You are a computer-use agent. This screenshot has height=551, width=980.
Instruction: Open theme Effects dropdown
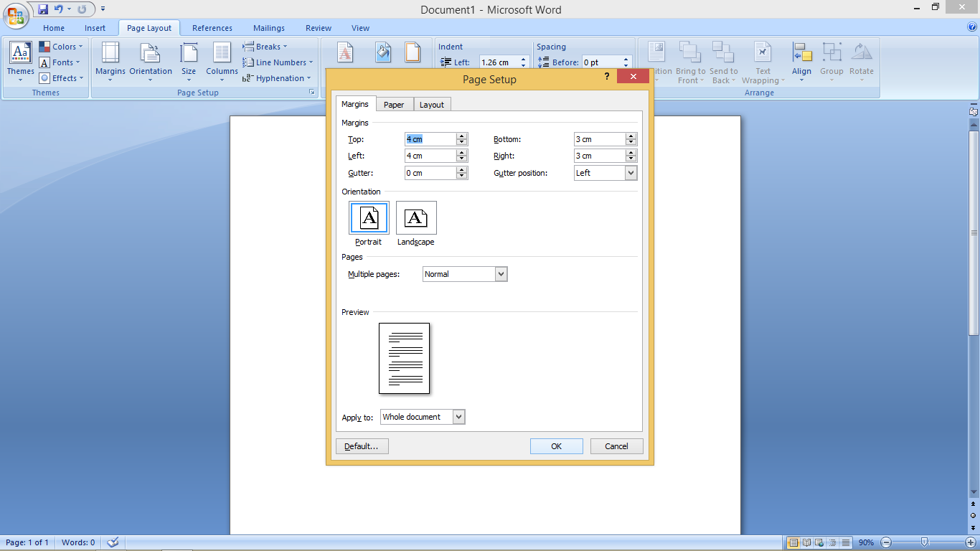tap(61, 78)
